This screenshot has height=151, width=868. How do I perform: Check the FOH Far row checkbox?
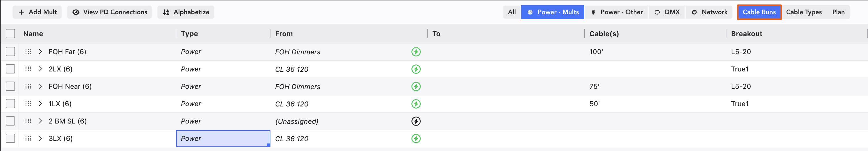[10, 52]
